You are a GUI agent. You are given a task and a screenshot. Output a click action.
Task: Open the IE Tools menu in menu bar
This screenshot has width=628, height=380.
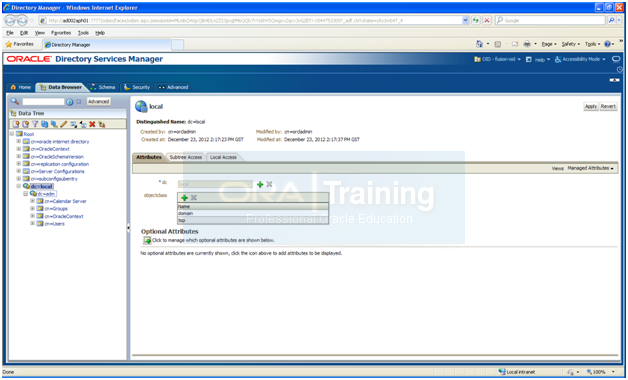tap(83, 33)
